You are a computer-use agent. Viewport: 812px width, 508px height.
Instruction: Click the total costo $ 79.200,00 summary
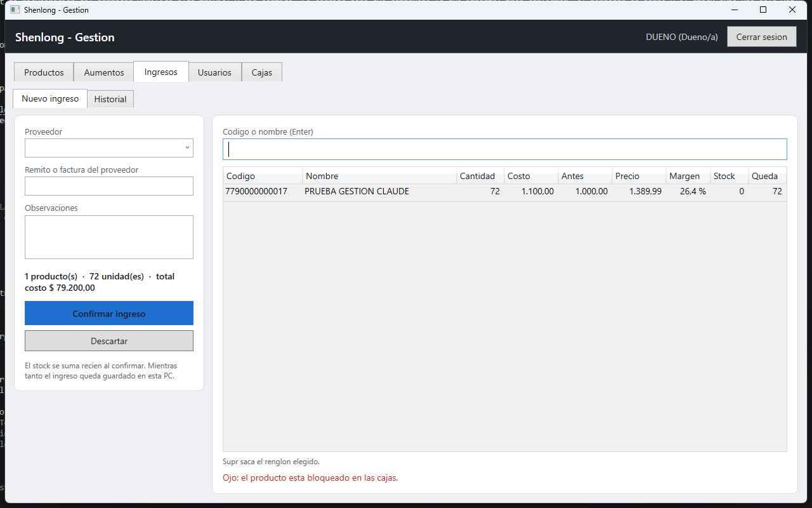click(x=100, y=282)
